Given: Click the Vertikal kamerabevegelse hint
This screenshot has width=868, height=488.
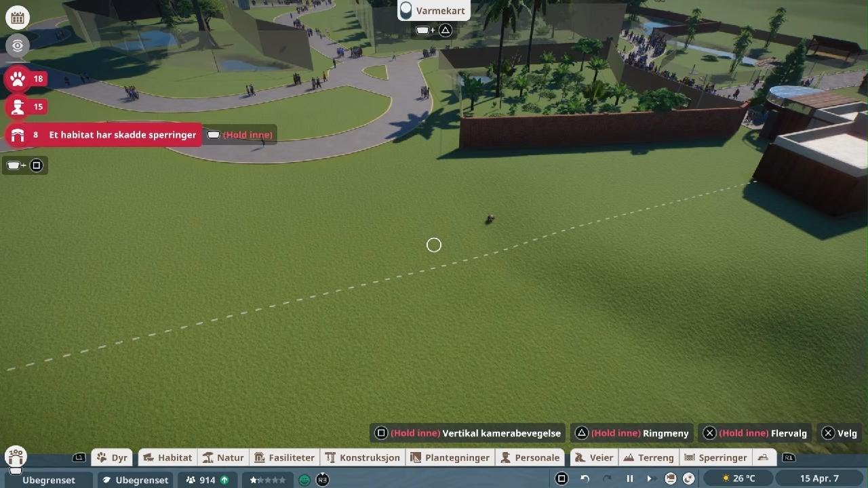Looking at the screenshot, I should pos(469,433).
